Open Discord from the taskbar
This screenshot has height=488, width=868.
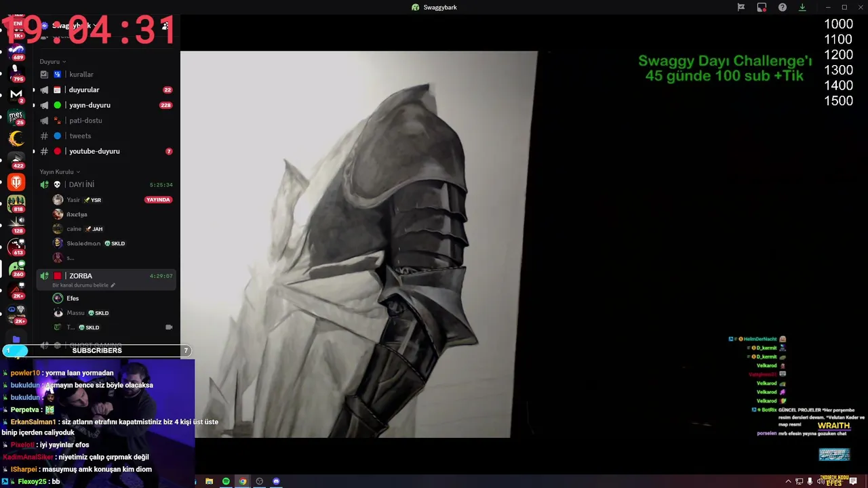276,481
